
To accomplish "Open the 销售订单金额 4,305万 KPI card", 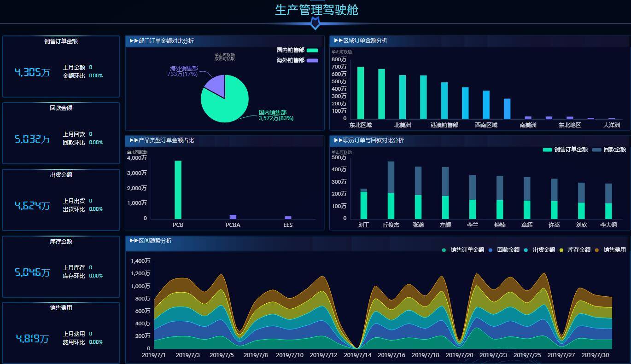I will [61, 67].
